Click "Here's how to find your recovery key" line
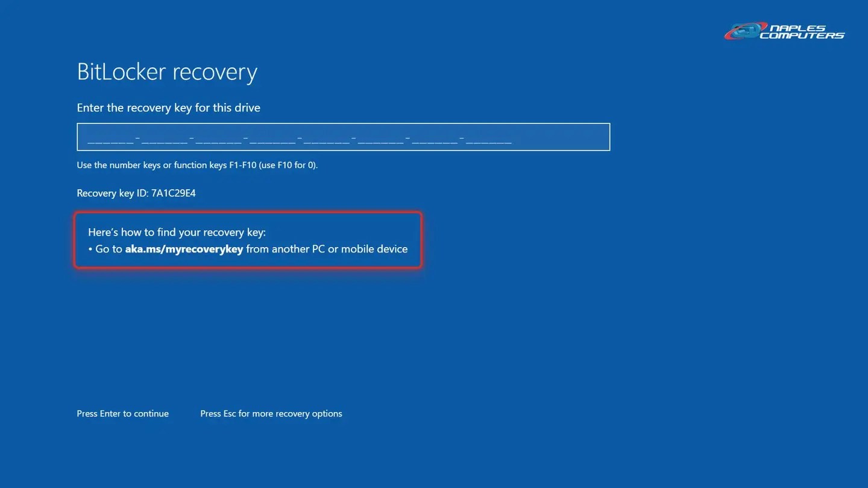 pyautogui.click(x=177, y=232)
